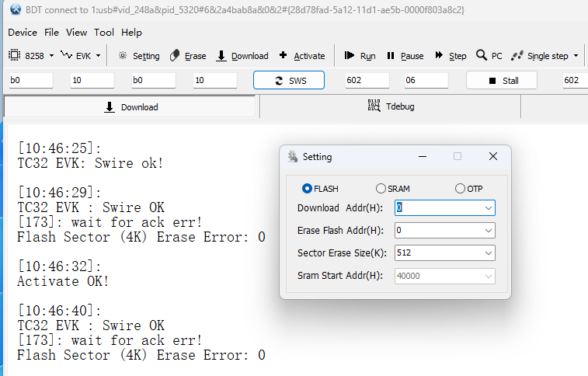Open the 8258 chip type dropdown
This screenshot has width=588, height=376.
(51, 56)
